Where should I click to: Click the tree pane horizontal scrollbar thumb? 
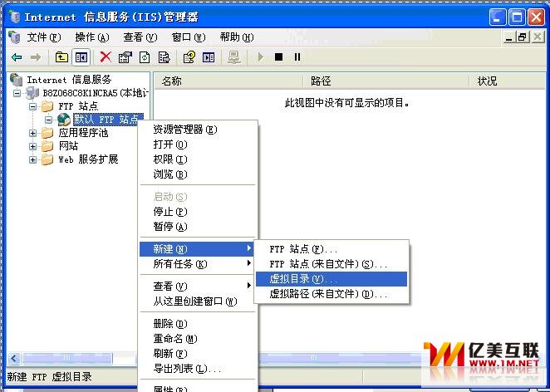coord(67,358)
